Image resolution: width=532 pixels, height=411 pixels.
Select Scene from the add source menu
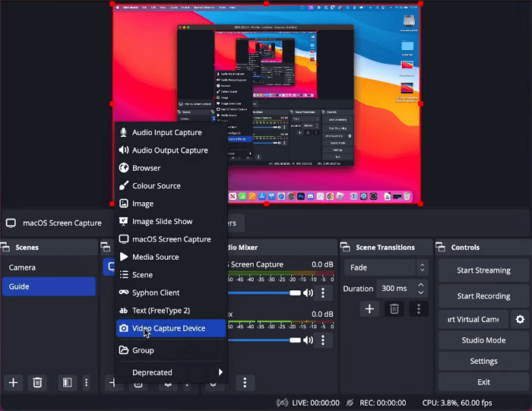171,275
